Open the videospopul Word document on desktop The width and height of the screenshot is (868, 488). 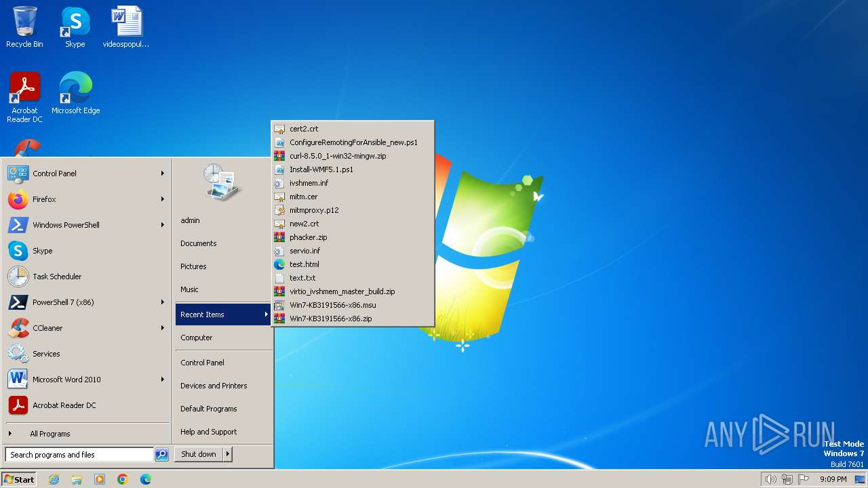click(x=126, y=27)
